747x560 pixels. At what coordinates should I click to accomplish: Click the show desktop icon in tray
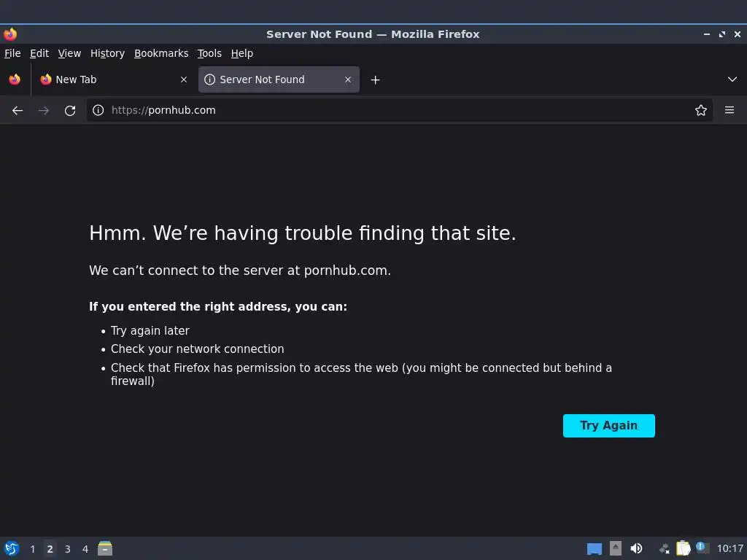[594, 549]
